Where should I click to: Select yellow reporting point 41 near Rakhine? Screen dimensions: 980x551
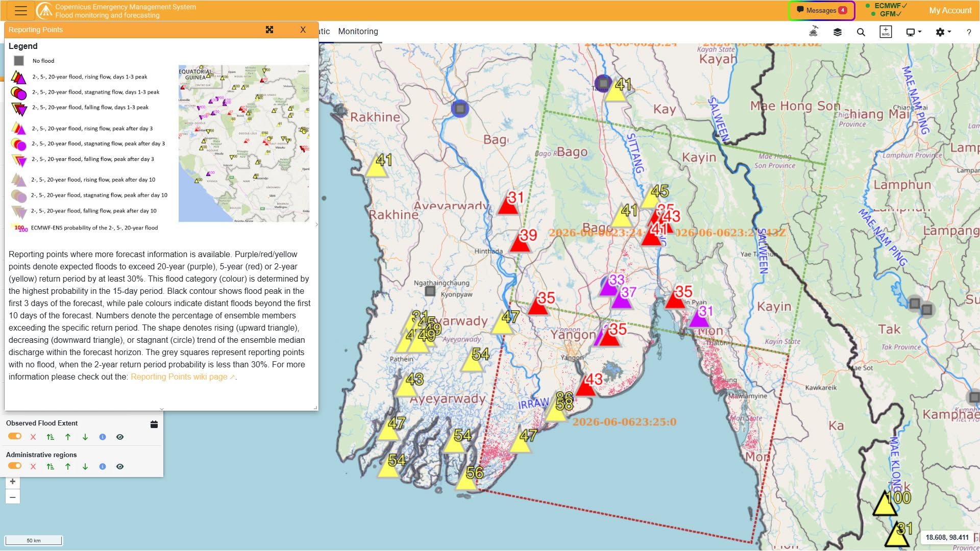tap(377, 167)
